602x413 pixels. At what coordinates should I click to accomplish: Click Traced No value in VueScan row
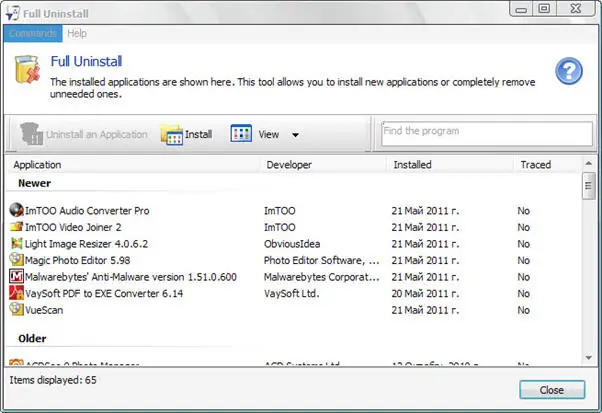tap(524, 310)
